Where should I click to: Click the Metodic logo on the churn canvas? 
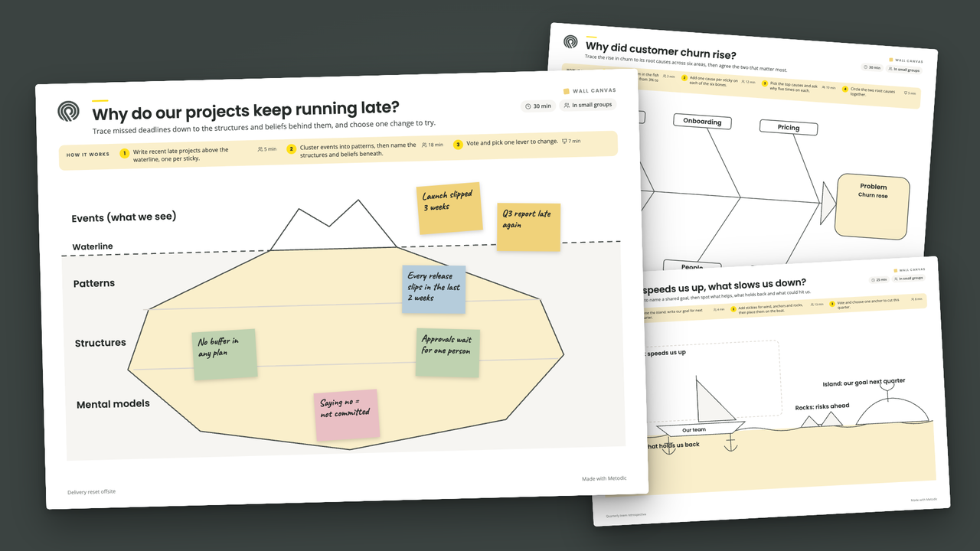570,42
